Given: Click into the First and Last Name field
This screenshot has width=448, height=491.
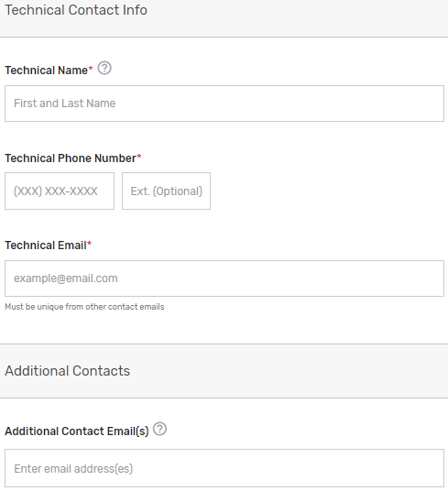Looking at the screenshot, I should [x=224, y=104].
